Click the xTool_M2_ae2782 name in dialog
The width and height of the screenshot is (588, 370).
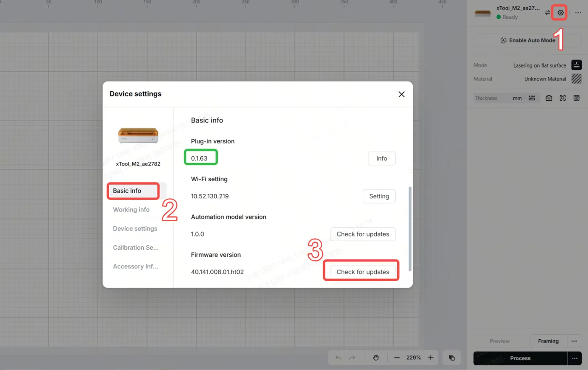[x=138, y=164]
